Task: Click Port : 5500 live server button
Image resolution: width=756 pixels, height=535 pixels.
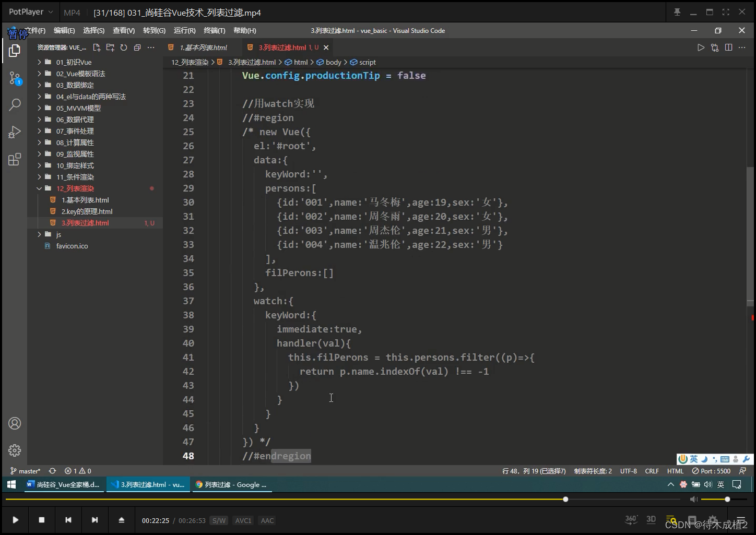Action: tap(711, 471)
